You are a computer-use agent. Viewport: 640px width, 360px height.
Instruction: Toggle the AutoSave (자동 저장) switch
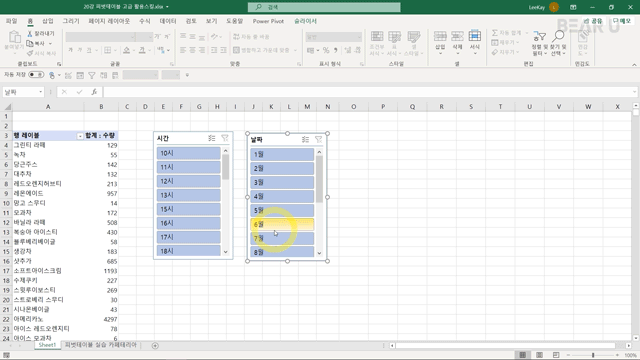pyautogui.click(x=36, y=75)
